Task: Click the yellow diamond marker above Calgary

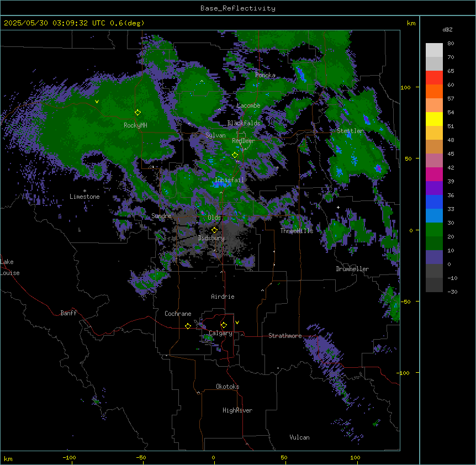Action: point(224,325)
